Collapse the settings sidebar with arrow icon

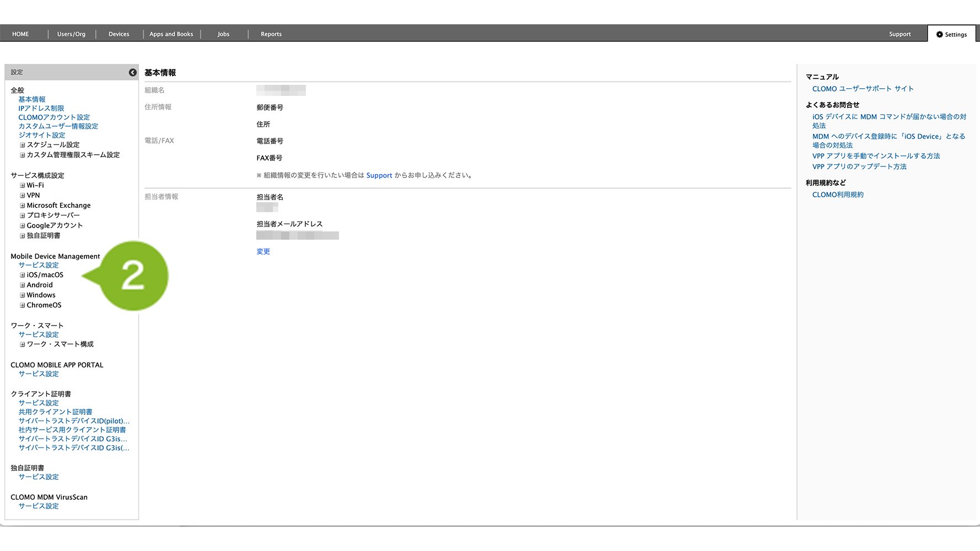point(133,72)
